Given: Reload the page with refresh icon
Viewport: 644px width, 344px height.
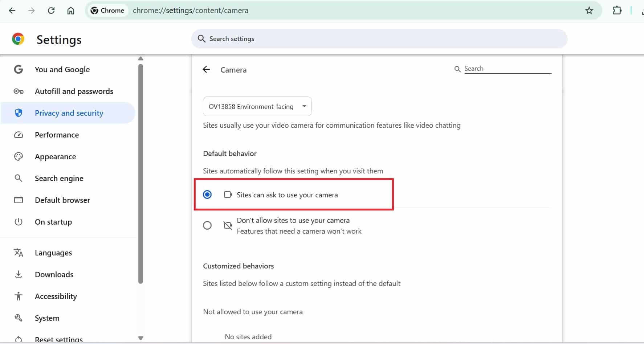Looking at the screenshot, I should click(x=51, y=11).
